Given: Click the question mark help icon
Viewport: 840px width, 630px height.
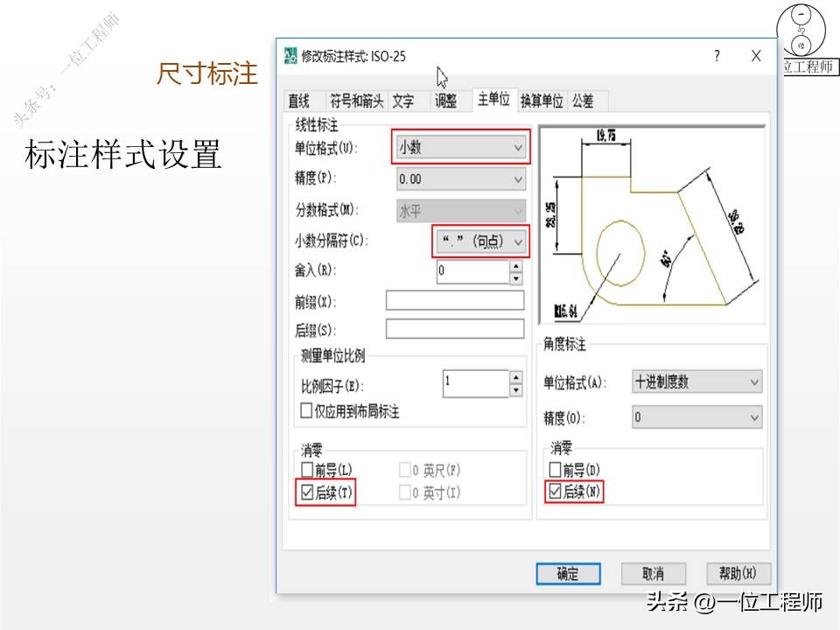Looking at the screenshot, I should point(717,55).
